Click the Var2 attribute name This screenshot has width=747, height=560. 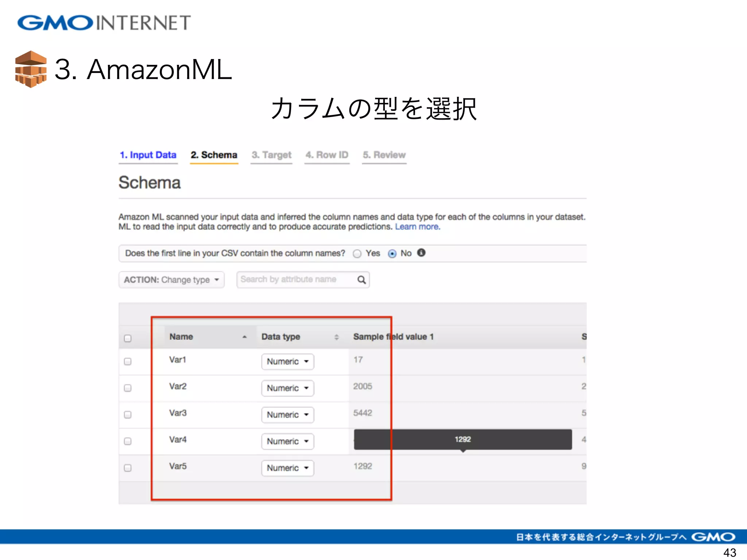(178, 386)
